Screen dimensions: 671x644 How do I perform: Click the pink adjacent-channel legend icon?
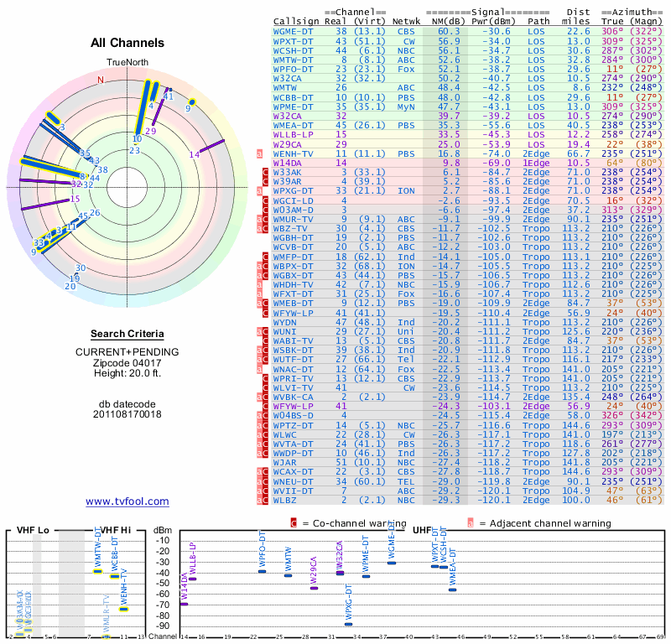point(471,523)
